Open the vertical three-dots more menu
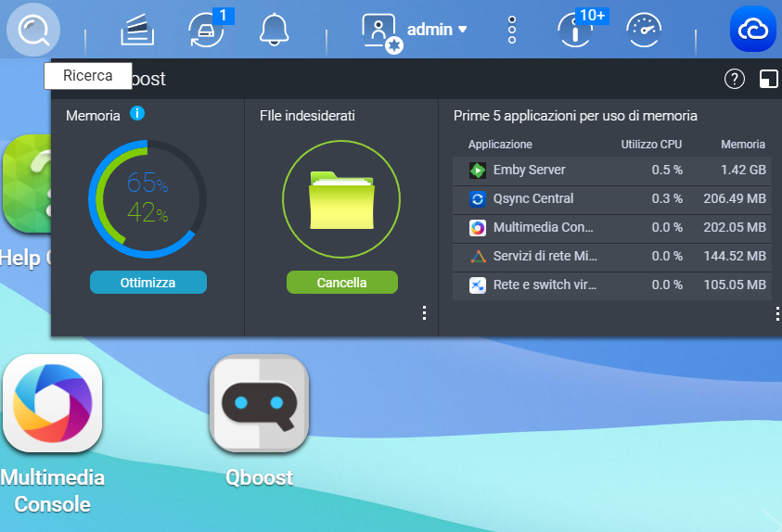This screenshot has width=782, height=532. [512, 30]
